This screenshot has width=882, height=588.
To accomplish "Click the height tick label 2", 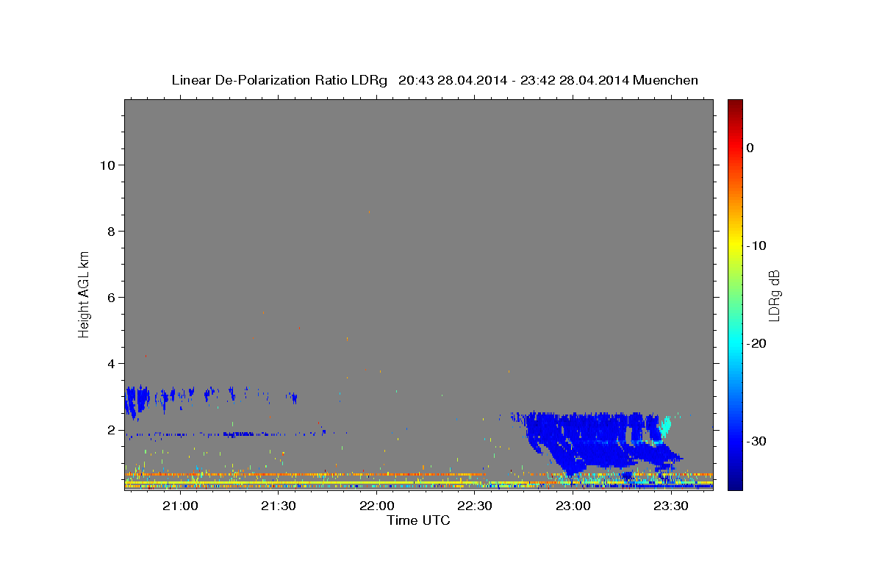I will point(111,429).
